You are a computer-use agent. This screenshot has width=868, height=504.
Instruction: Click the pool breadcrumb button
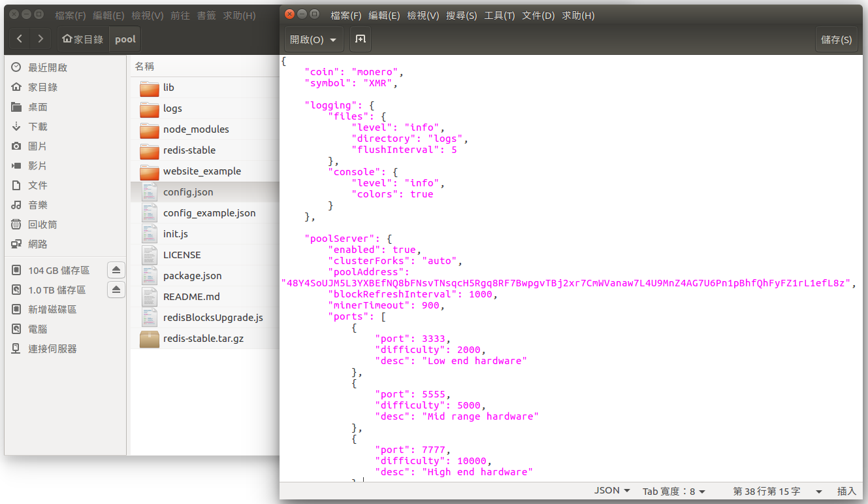point(125,39)
